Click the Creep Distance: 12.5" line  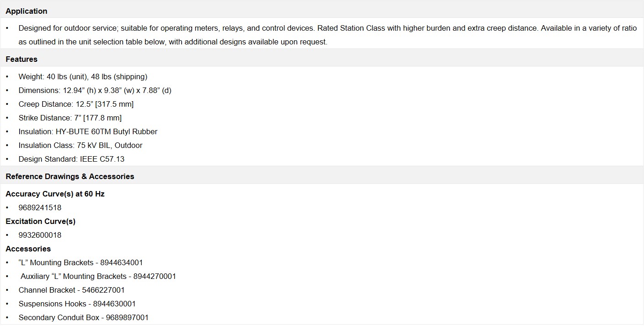coord(76,104)
